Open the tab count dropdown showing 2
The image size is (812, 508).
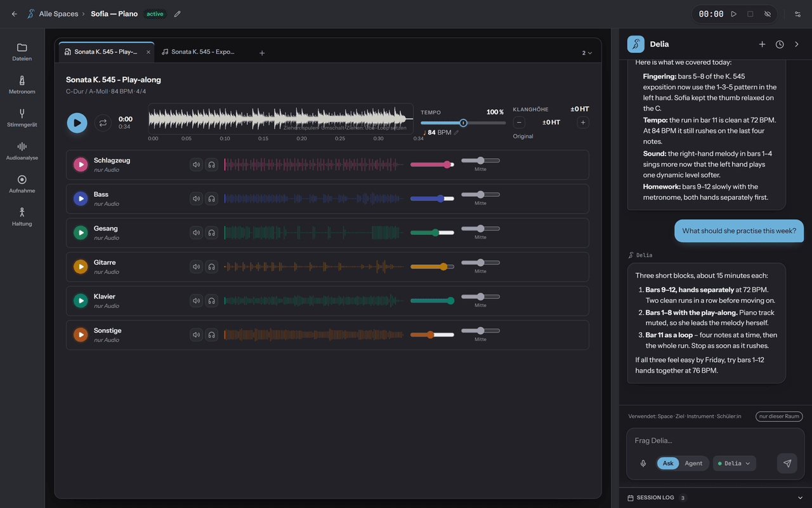pos(587,53)
